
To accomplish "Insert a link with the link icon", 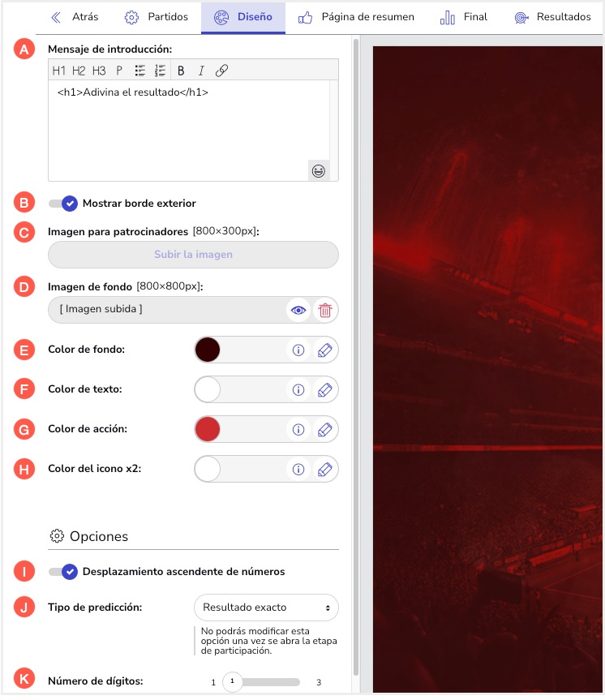I will click(221, 71).
